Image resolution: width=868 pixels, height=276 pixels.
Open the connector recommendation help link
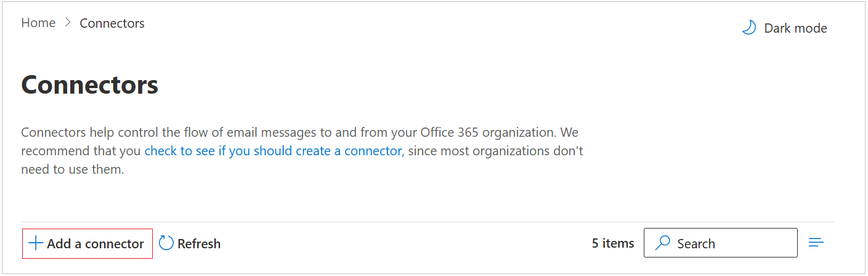point(274,151)
